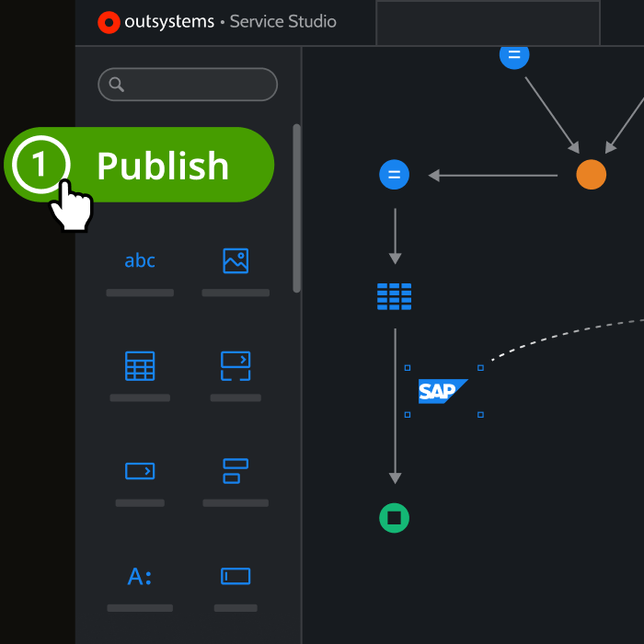Click the green Publish button

pyautogui.click(x=139, y=165)
